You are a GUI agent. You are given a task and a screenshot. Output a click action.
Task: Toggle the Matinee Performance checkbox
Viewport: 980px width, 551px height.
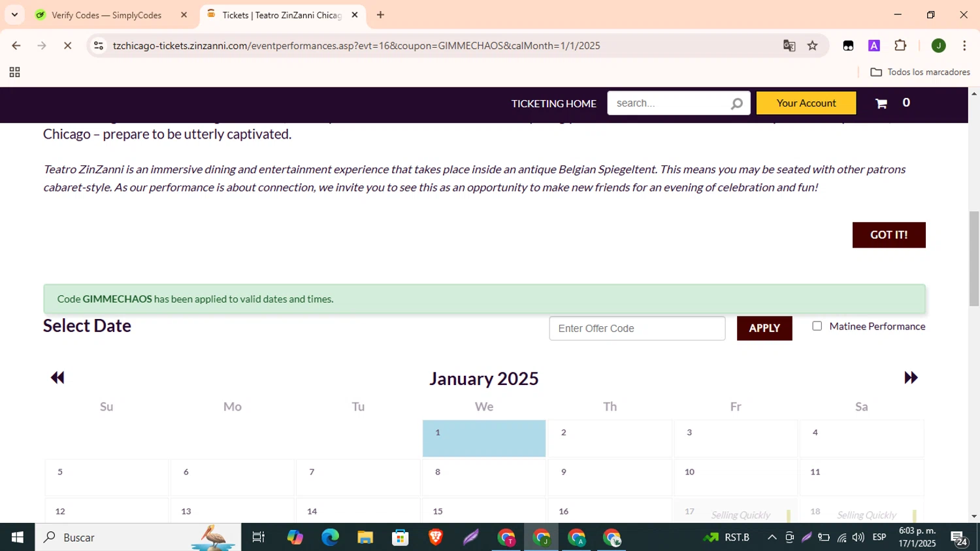[x=817, y=326]
